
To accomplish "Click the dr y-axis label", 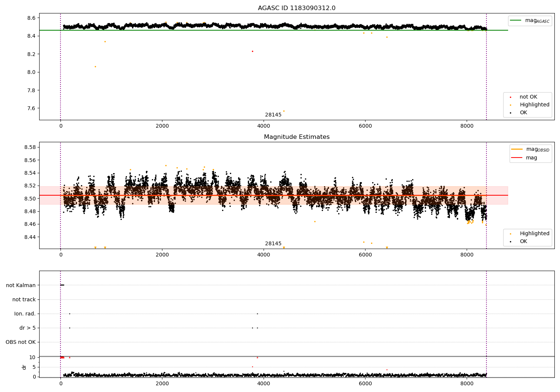I will 24,367.
